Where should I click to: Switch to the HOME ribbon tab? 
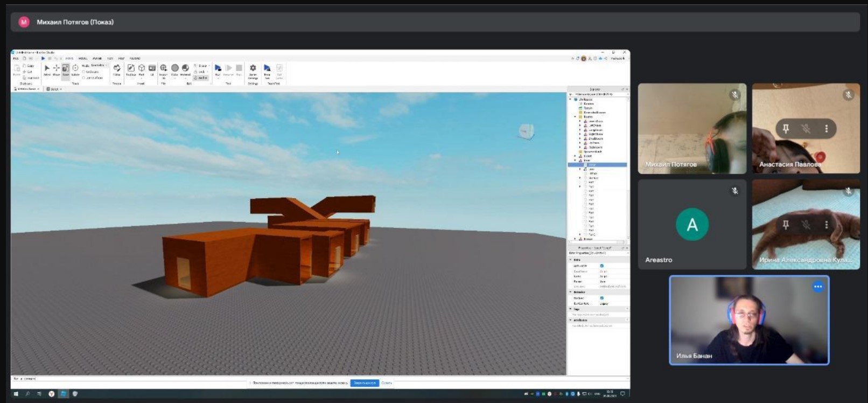69,58
